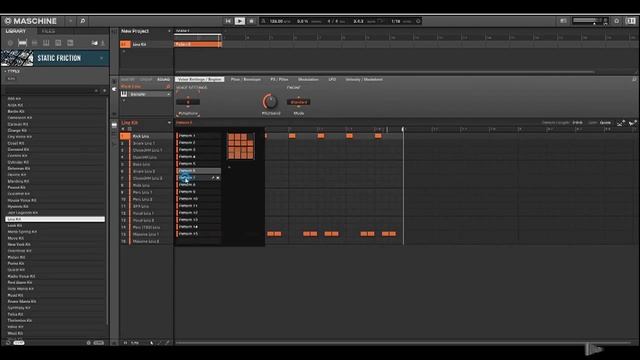Open the pattern quantize grid dropdown
Screen dimensions: 640x360
point(605,122)
